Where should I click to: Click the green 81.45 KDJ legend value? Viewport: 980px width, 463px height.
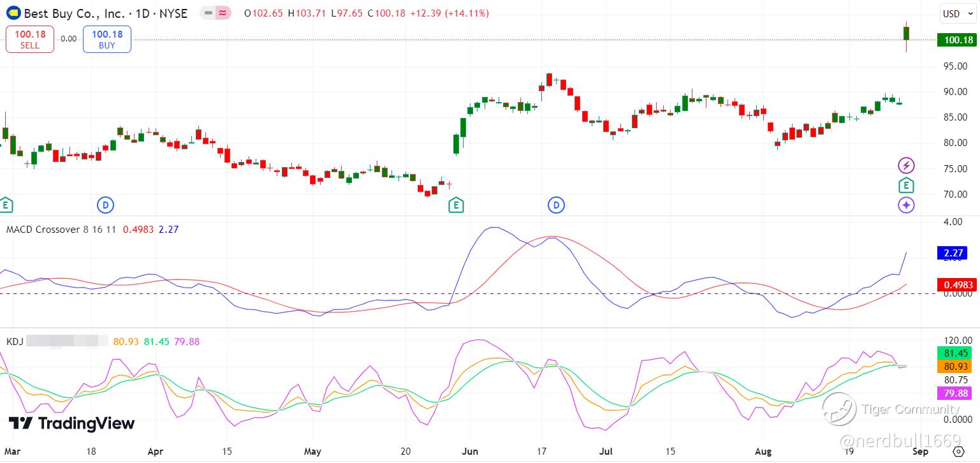[157, 342]
